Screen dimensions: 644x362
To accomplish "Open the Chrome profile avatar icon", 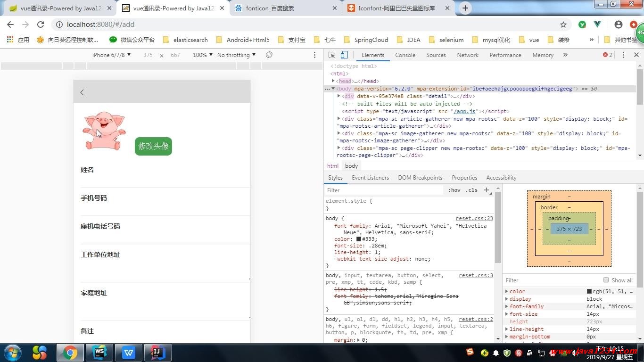I will [619, 25].
